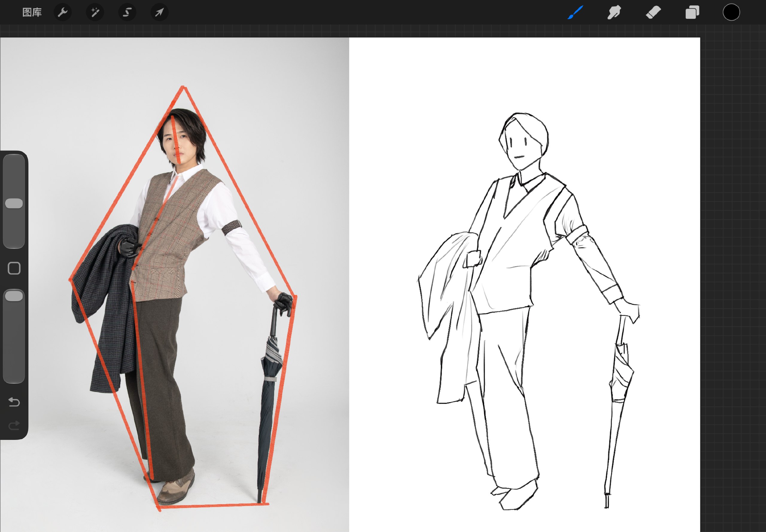Tap the square Modify button in the sidebar
The height and width of the screenshot is (532, 766).
[x=14, y=268]
